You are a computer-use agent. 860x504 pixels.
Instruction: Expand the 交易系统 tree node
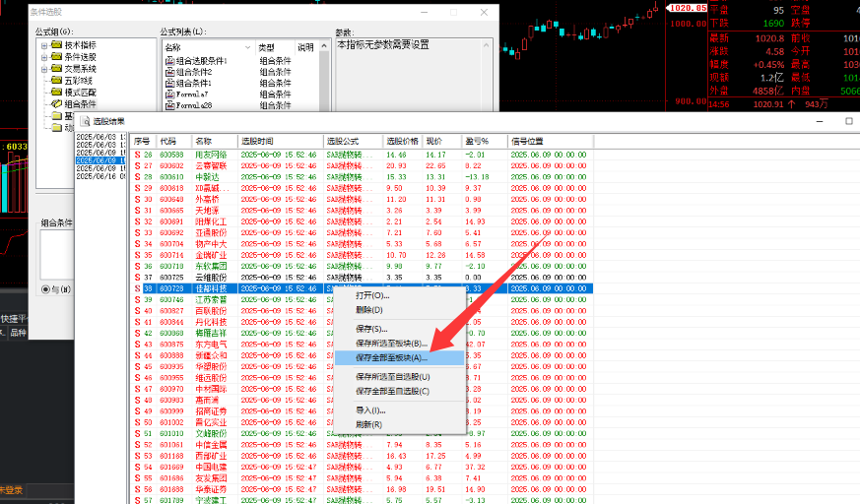pyautogui.click(x=44, y=69)
